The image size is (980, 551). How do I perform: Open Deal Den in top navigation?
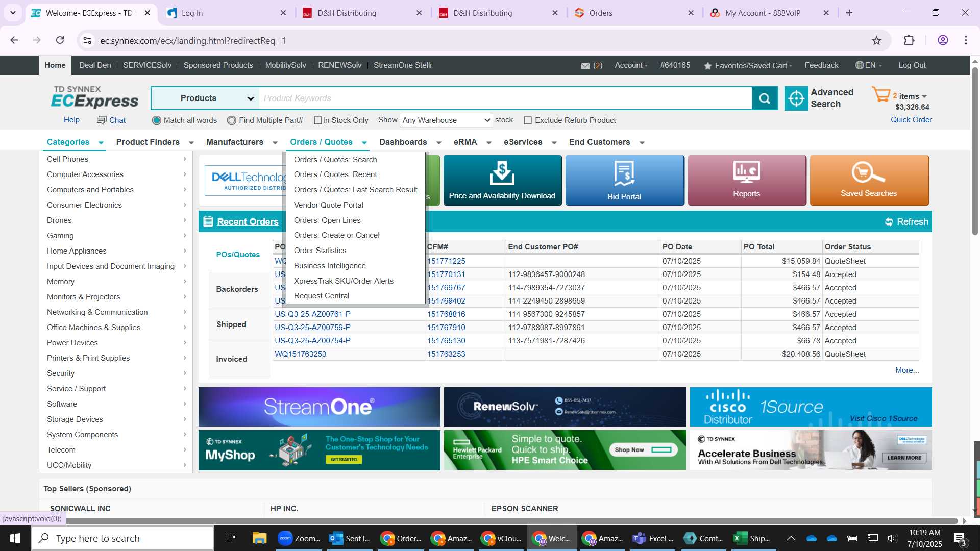pyautogui.click(x=95, y=65)
